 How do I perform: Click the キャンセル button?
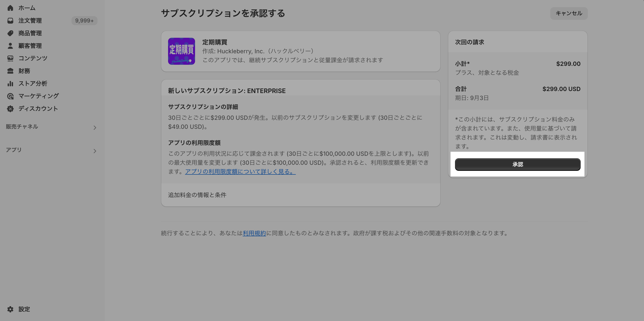[x=569, y=13]
